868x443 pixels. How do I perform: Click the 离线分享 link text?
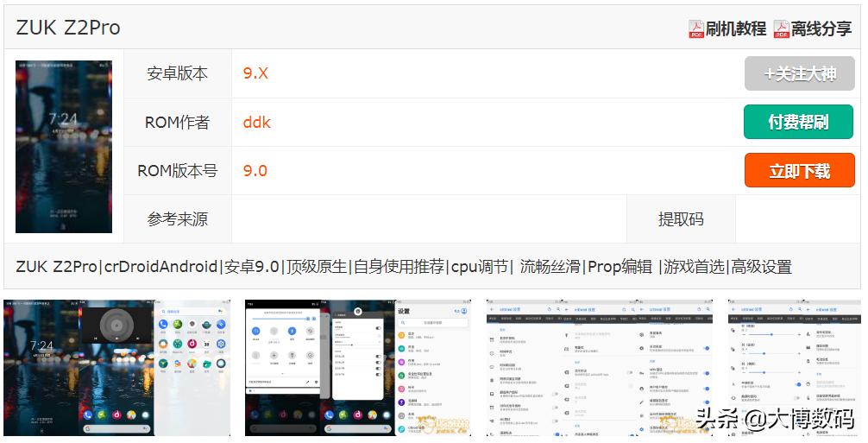coord(821,28)
